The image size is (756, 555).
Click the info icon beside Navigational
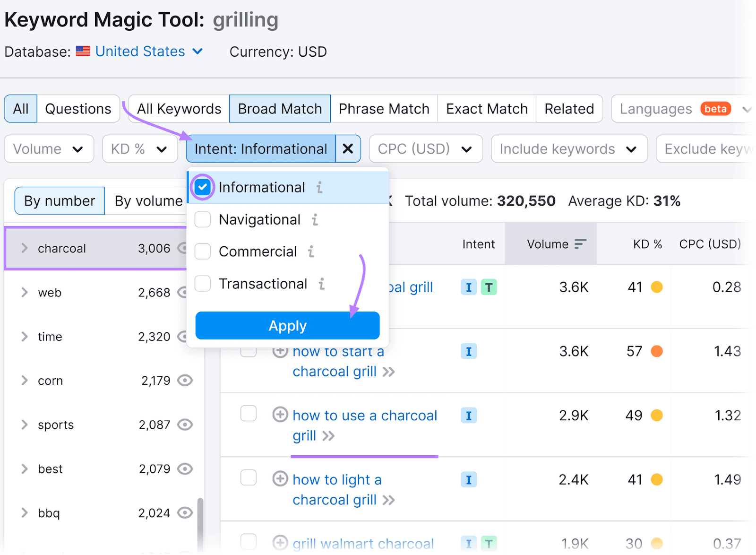[x=315, y=219]
